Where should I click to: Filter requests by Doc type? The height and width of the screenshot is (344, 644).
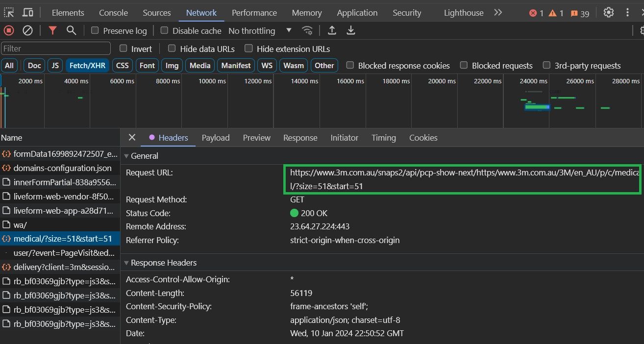pyautogui.click(x=34, y=65)
